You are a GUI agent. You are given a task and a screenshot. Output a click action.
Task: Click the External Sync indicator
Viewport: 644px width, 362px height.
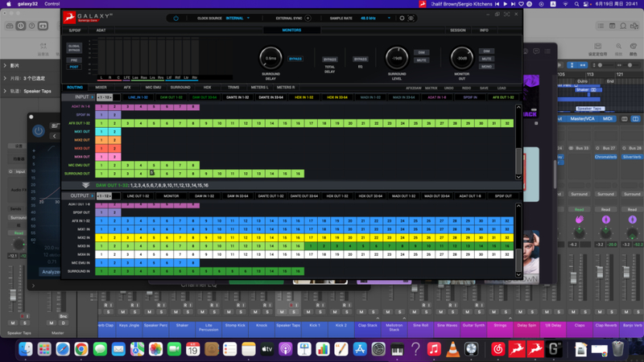pyautogui.click(x=308, y=18)
